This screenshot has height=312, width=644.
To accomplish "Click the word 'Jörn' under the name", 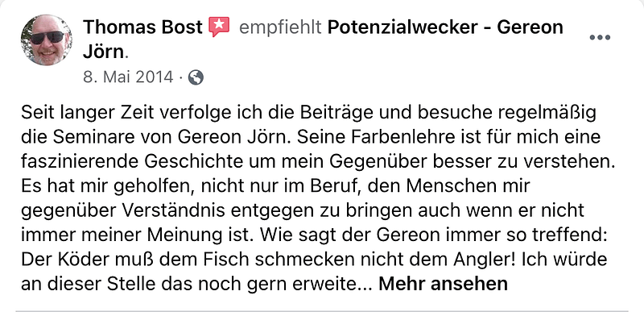I will (103, 52).
